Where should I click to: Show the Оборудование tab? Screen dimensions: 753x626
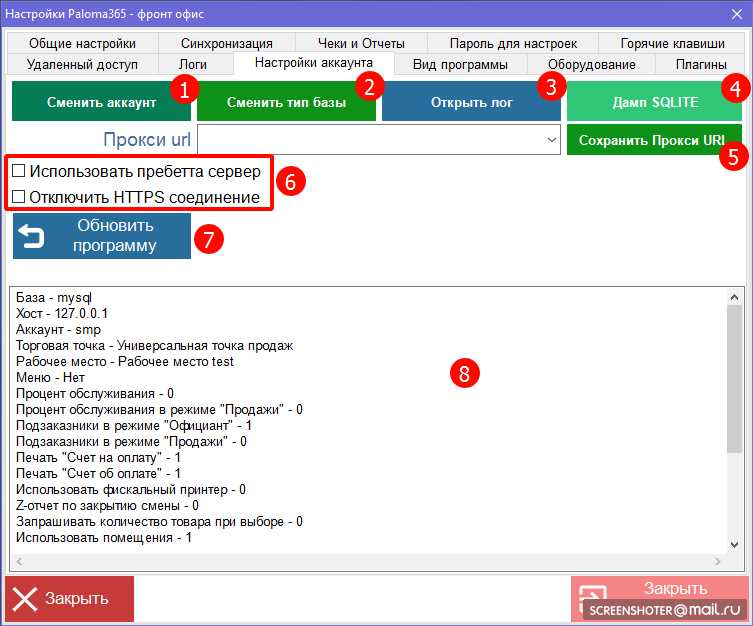click(x=591, y=64)
